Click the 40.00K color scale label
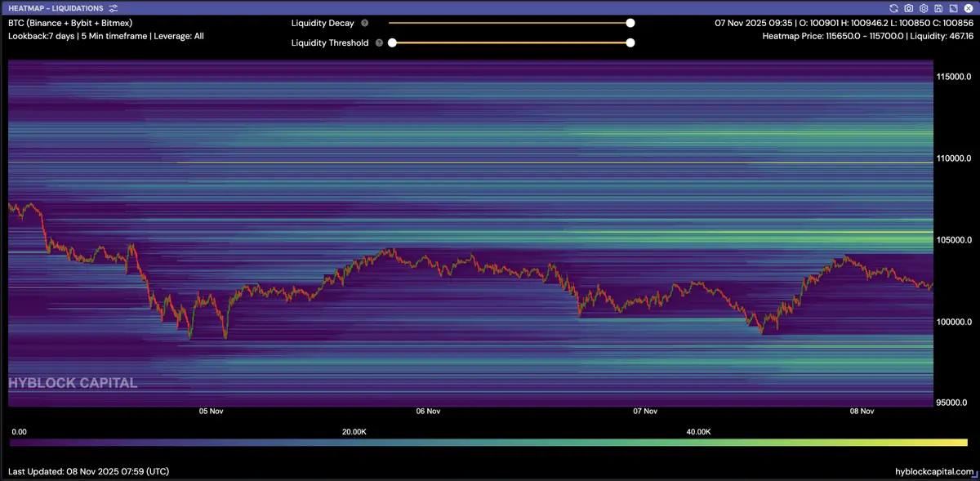The width and height of the screenshot is (980, 481). click(x=699, y=431)
